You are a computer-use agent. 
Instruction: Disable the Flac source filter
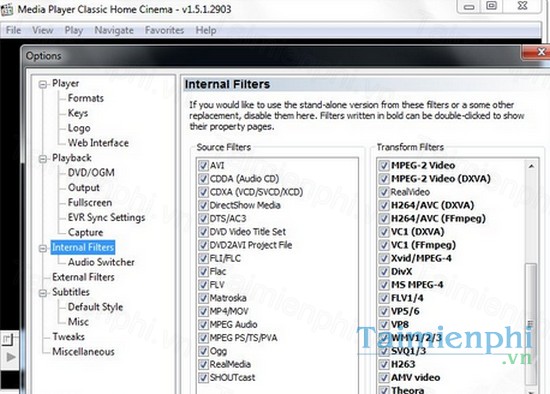pyautogui.click(x=203, y=272)
